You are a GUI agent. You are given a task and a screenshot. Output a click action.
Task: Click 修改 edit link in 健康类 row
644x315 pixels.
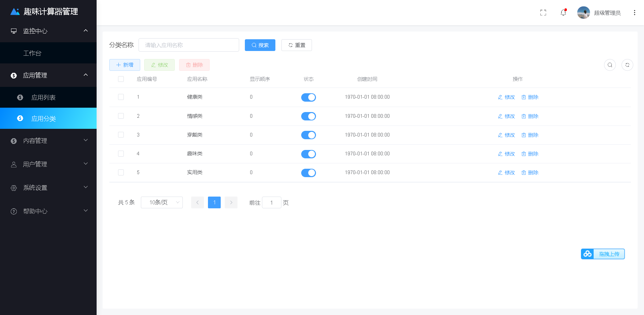pos(506,97)
